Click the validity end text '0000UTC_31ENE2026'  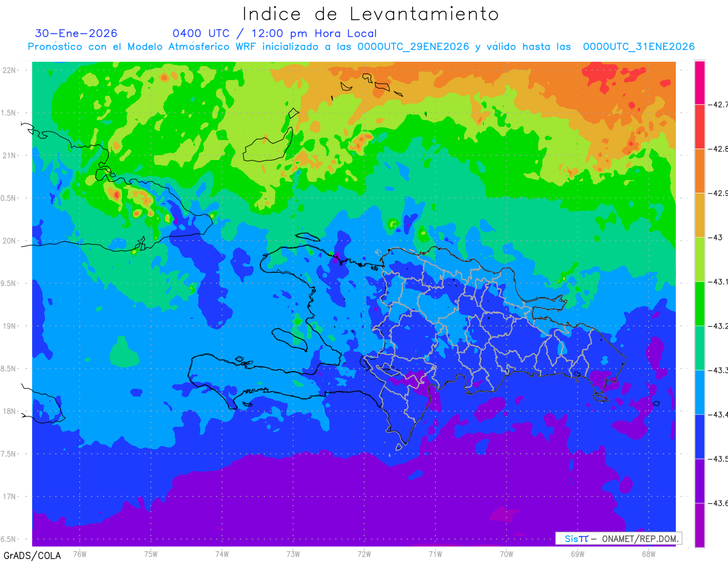(x=639, y=47)
